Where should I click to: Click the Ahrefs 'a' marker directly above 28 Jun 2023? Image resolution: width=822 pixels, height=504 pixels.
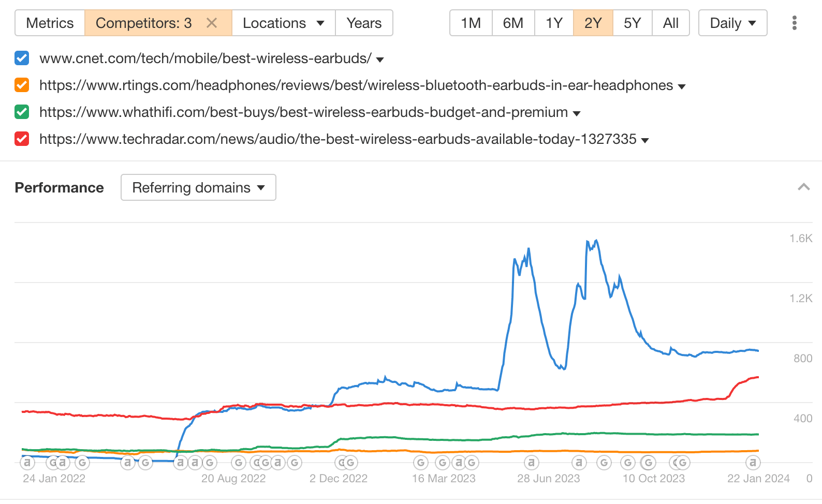coord(531,462)
